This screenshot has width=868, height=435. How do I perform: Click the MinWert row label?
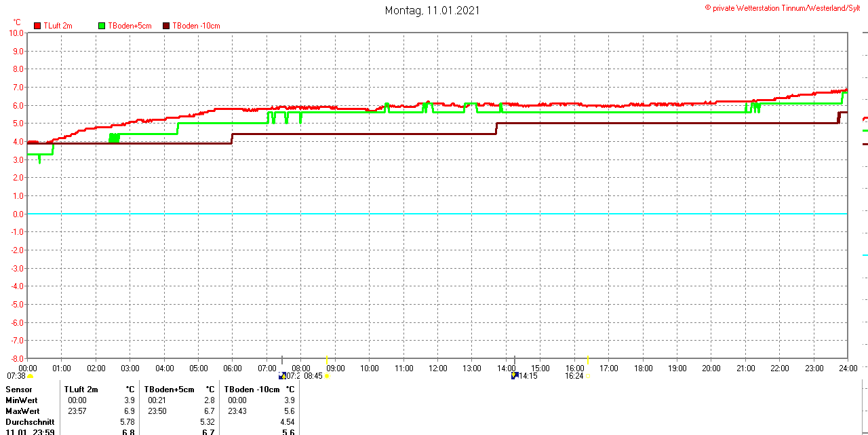[x=22, y=400]
